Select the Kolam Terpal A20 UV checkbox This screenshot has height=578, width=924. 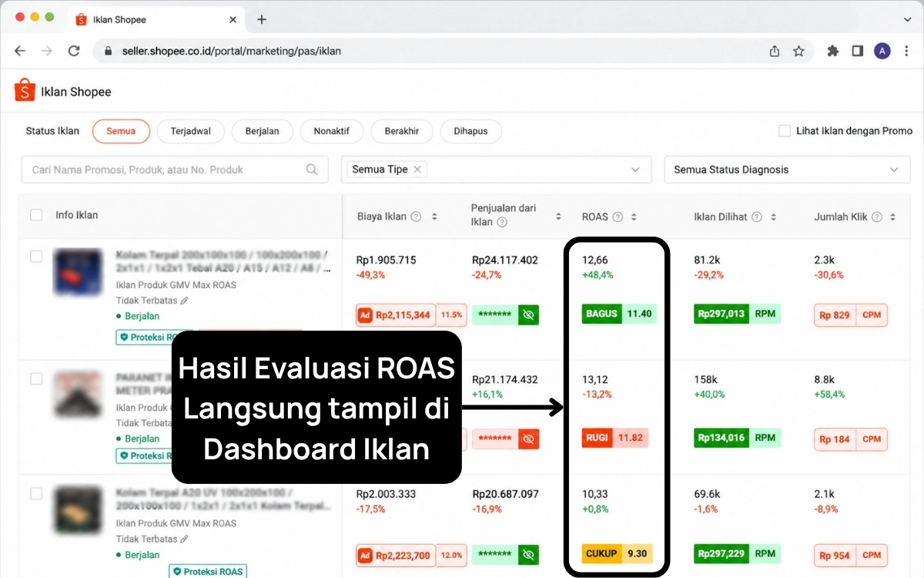36,493
